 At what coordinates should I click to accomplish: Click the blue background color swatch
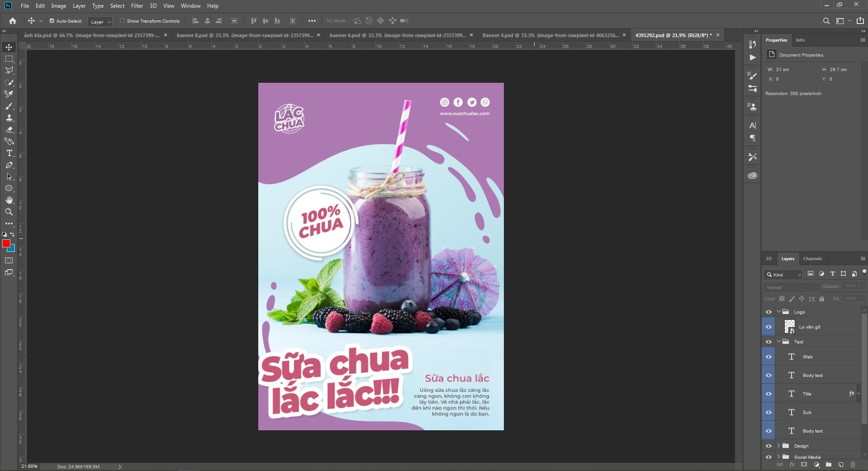pos(12,249)
